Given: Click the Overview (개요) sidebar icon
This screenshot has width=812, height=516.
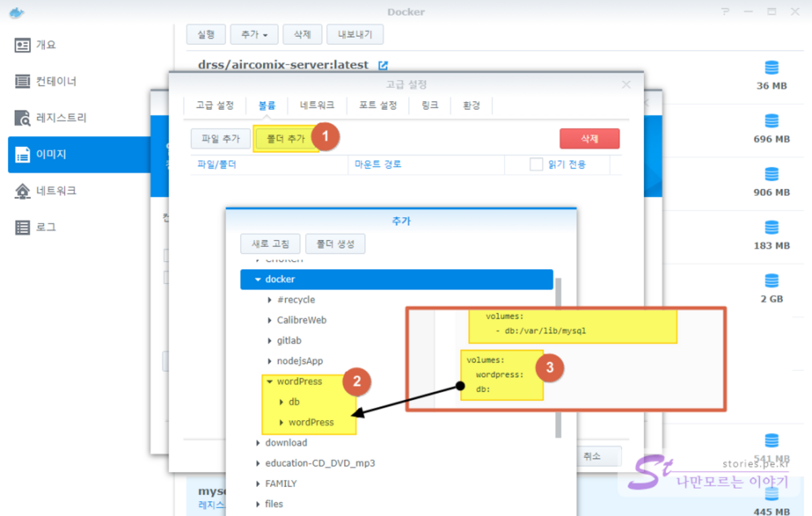Looking at the screenshot, I should pos(23,45).
